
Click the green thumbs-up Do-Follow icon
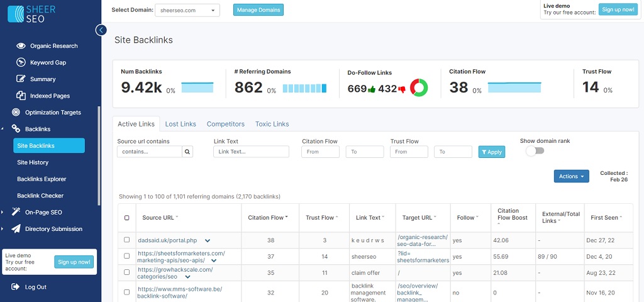click(x=372, y=89)
